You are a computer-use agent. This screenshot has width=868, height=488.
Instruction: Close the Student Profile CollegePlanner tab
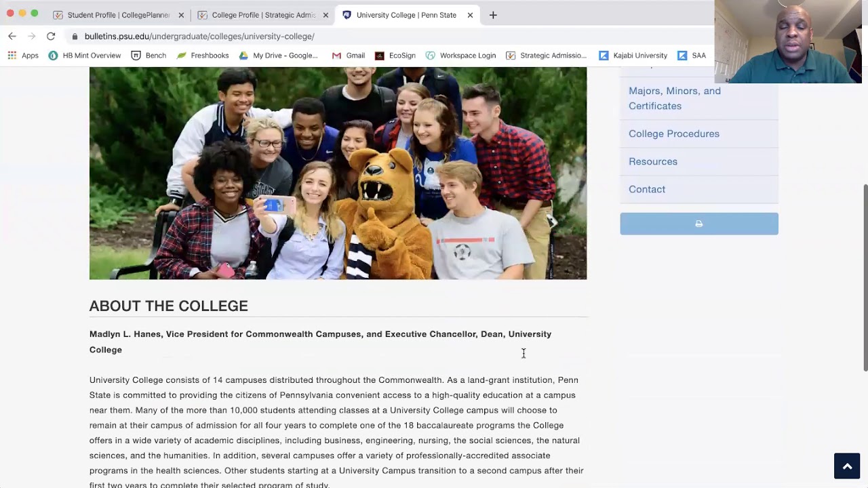[181, 15]
